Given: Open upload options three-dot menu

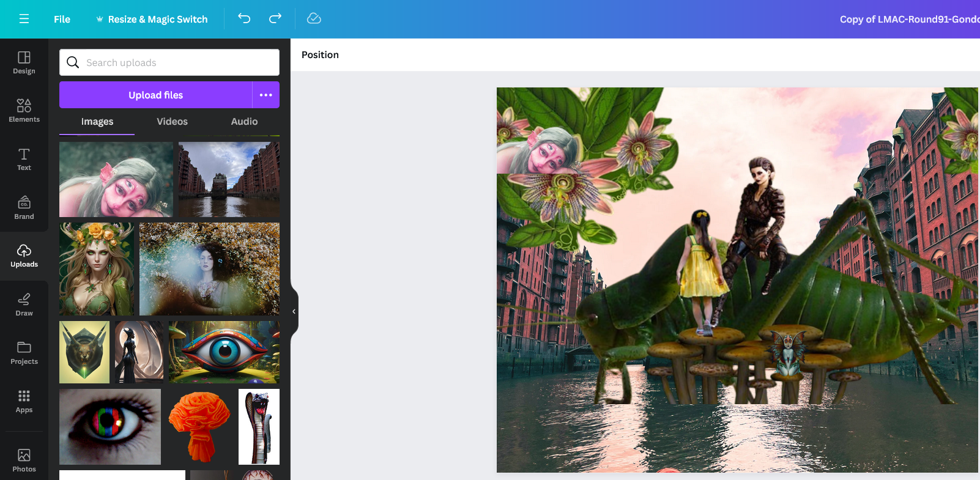Looking at the screenshot, I should coord(266,95).
